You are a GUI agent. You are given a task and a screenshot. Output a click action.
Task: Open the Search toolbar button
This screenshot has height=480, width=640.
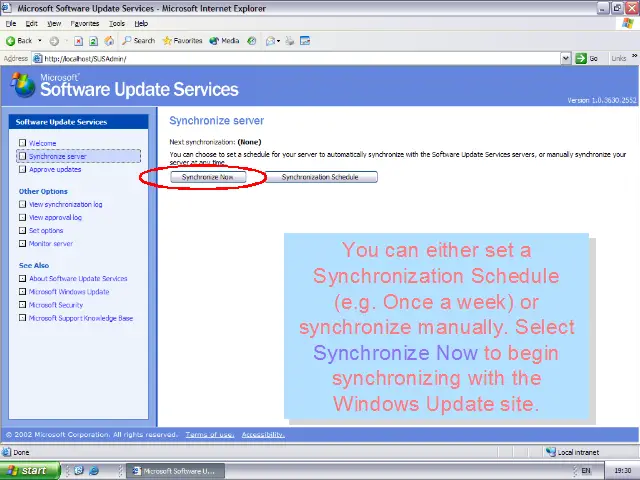pos(139,41)
